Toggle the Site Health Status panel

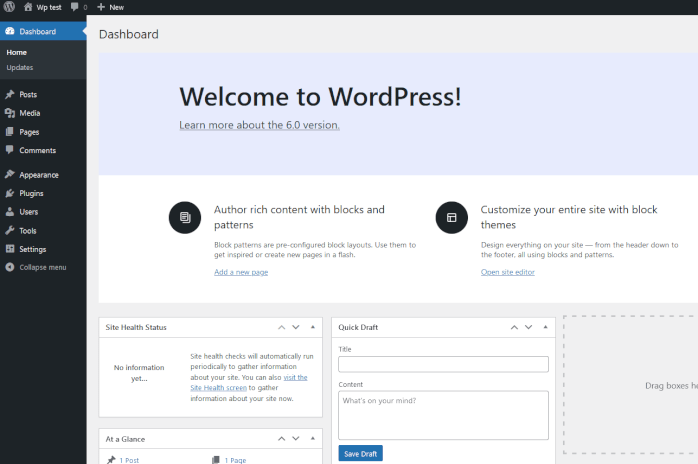click(312, 327)
